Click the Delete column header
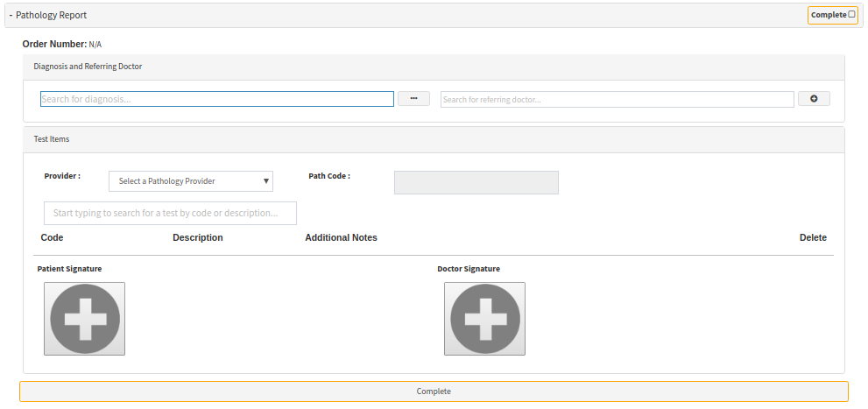This screenshot has width=868, height=409. coord(813,238)
